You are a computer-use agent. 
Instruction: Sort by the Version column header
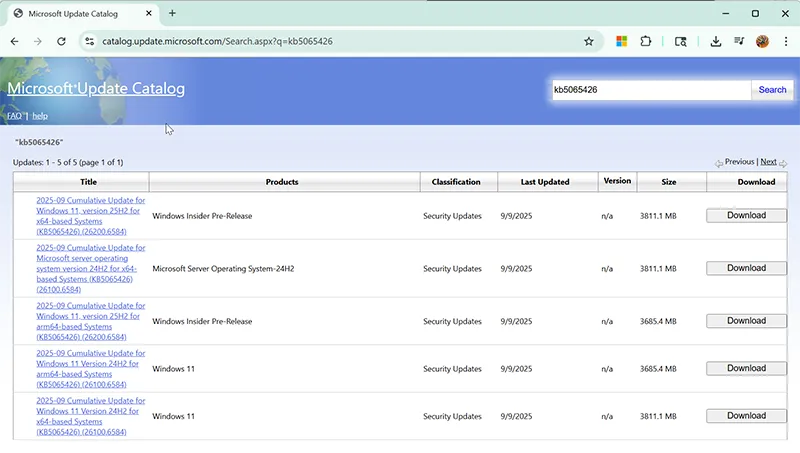click(x=617, y=181)
